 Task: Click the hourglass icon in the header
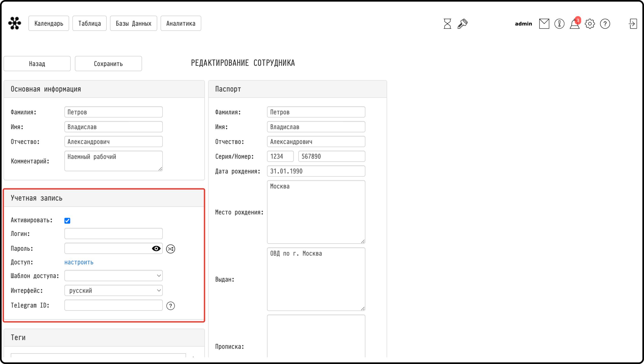tap(447, 24)
